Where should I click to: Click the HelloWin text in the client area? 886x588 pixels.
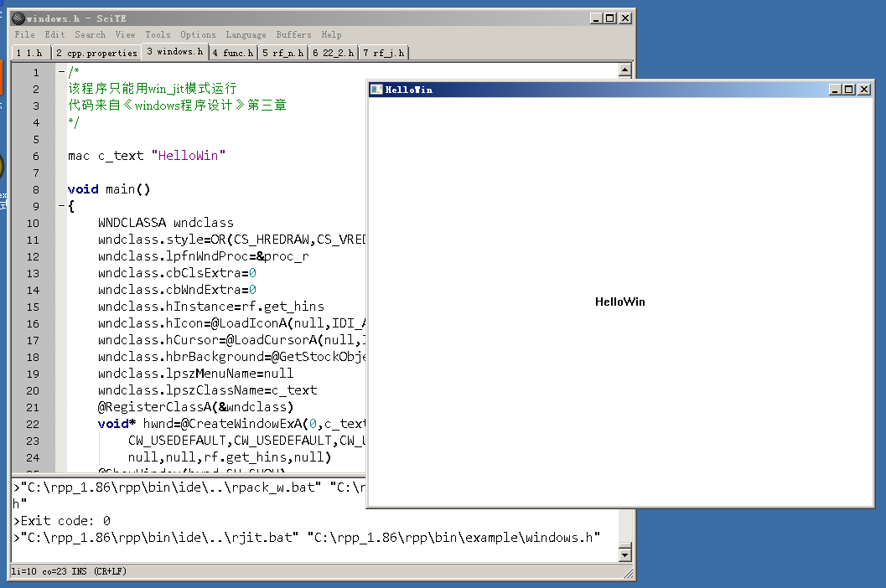(x=619, y=302)
